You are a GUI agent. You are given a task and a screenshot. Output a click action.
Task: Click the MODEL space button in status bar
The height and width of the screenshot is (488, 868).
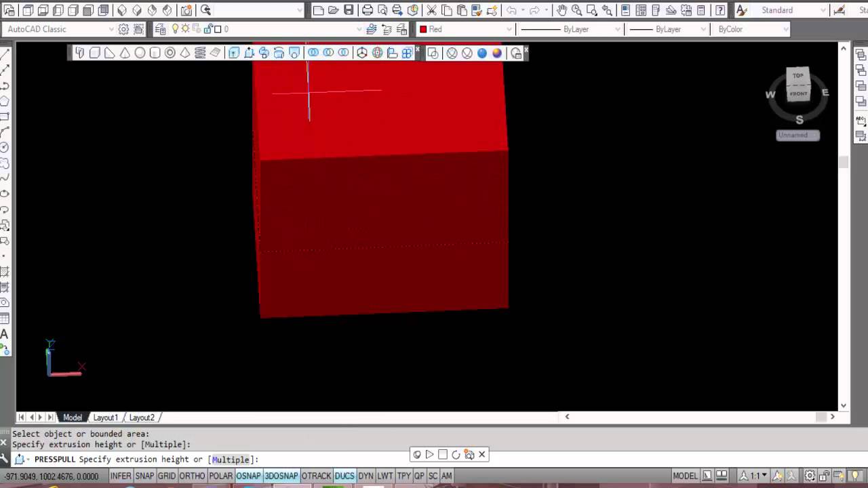tap(685, 476)
